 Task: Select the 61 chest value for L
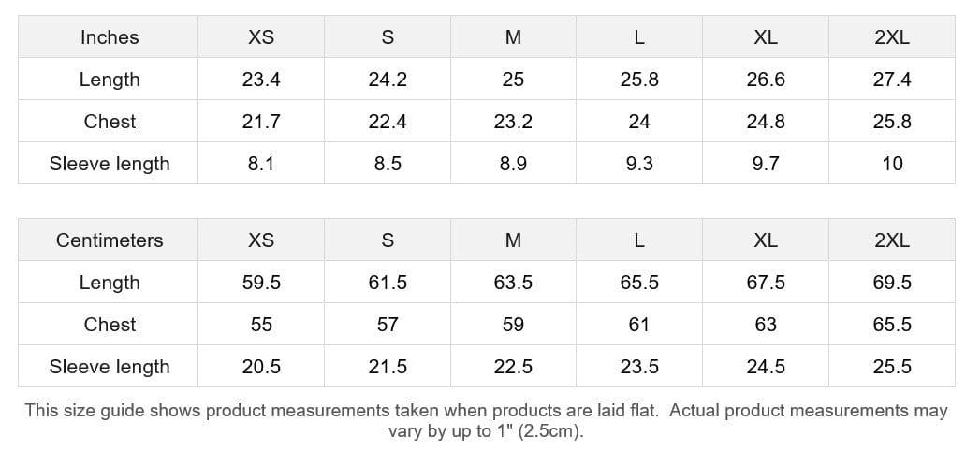pyautogui.click(x=639, y=325)
